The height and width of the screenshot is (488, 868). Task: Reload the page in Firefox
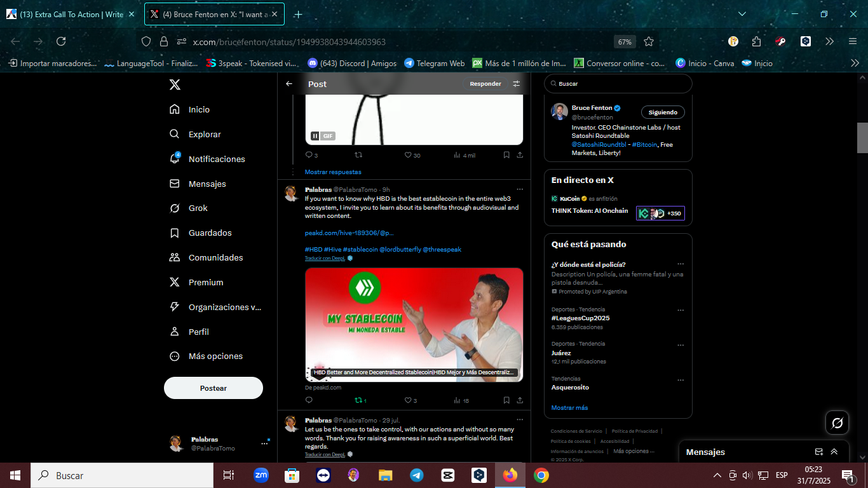point(61,41)
